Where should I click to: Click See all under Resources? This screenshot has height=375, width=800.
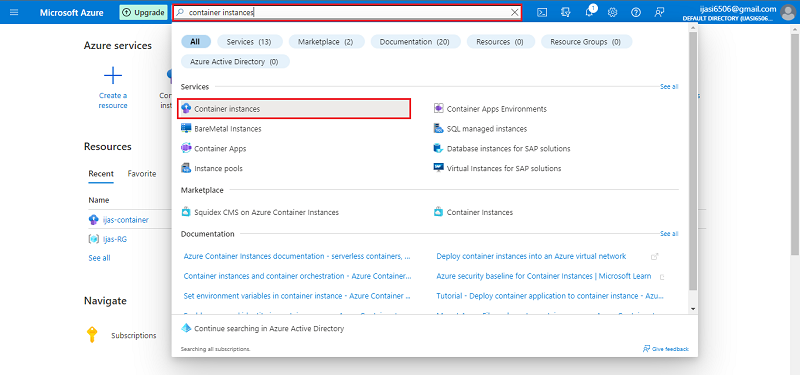click(99, 258)
